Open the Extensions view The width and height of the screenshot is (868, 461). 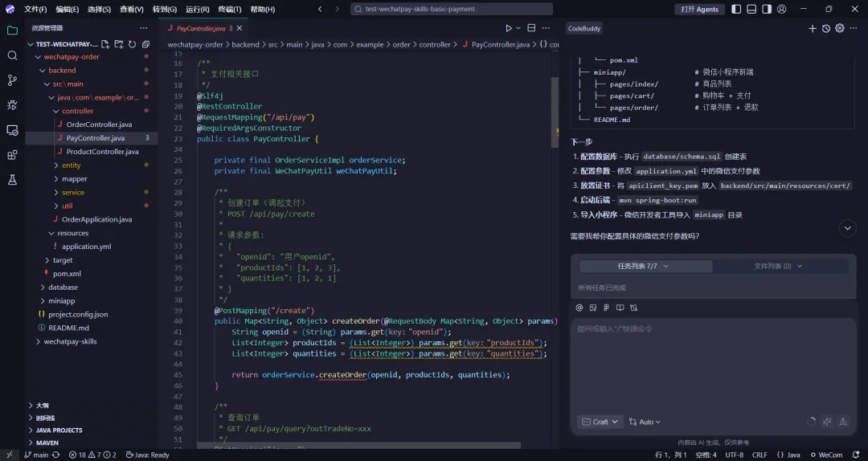[12, 155]
